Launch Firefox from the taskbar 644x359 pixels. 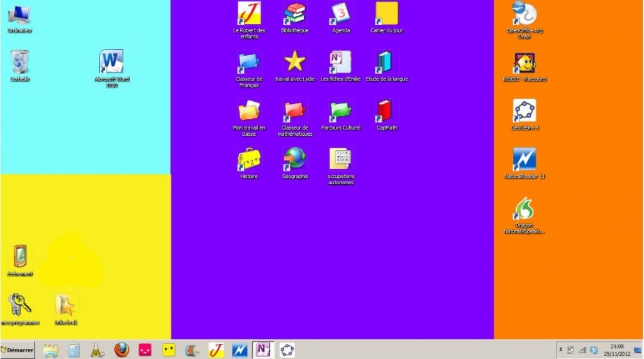121,350
